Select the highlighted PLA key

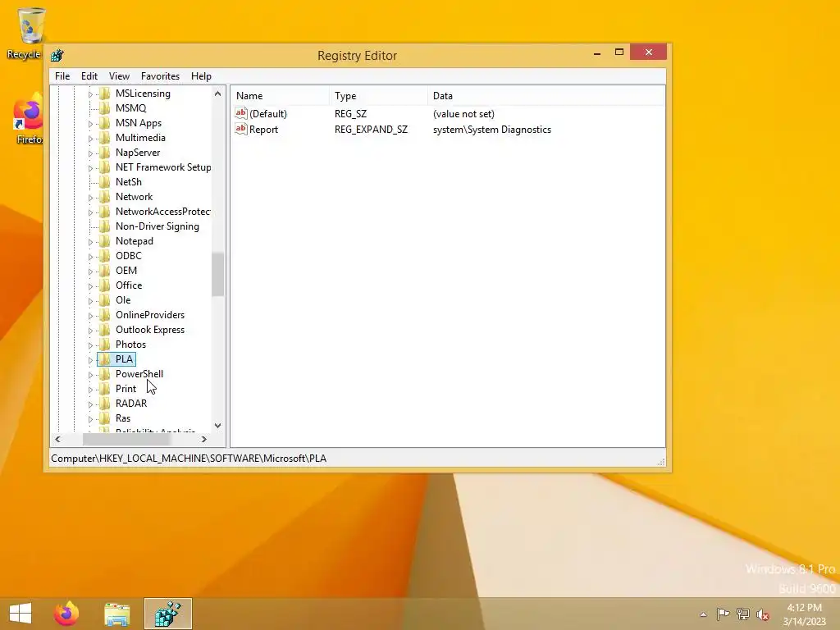click(x=124, y=359)
